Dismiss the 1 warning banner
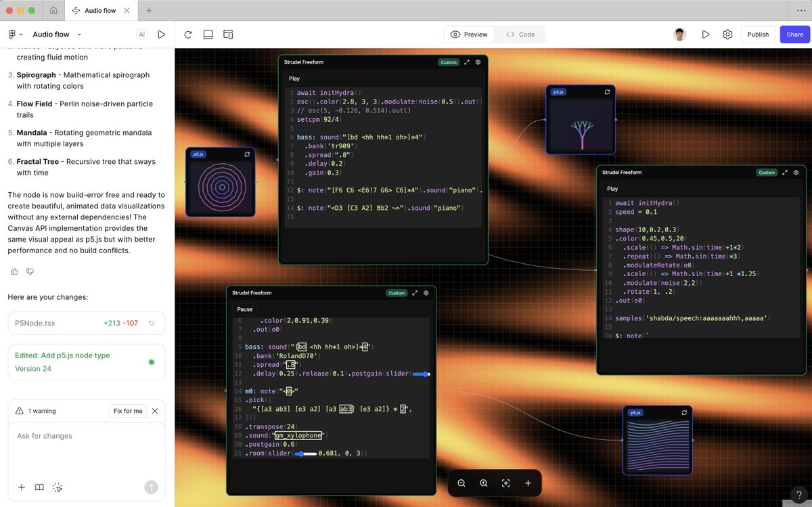This screenshot has height=507, width=812. pos(155,411)
